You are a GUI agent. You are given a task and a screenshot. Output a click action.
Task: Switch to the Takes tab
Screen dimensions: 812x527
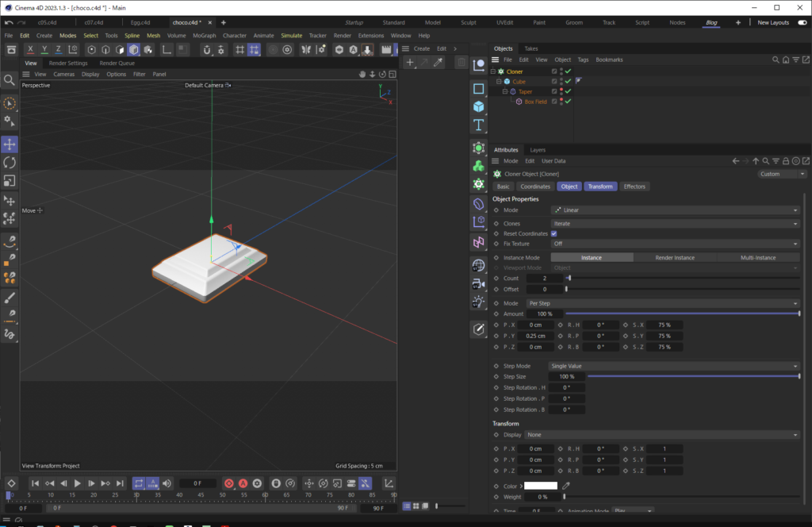pos(530,48)
